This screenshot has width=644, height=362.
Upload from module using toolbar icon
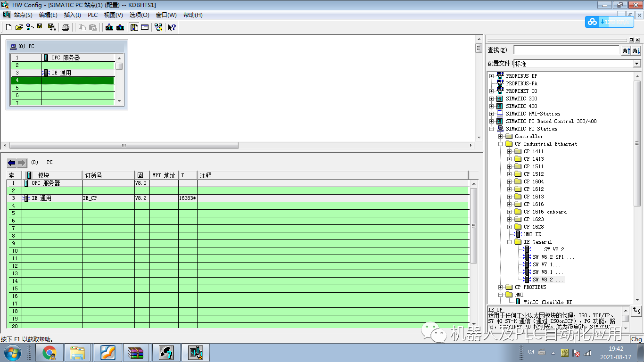pos(120,27)
